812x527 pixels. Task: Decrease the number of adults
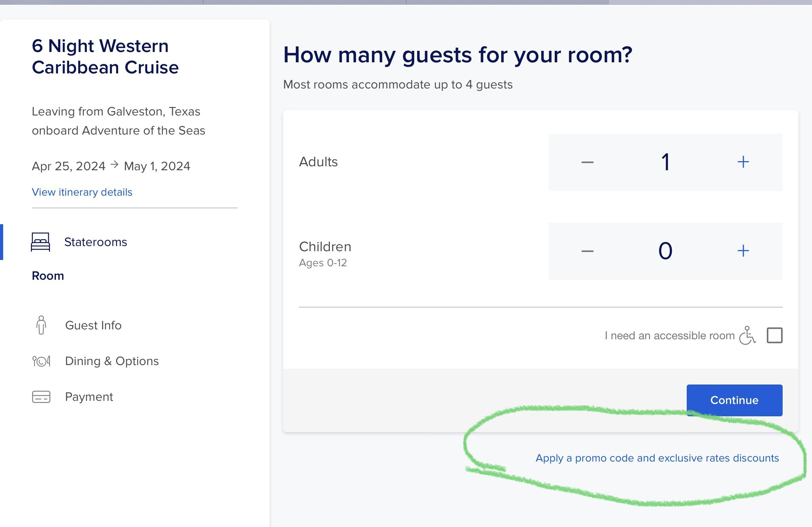(587, 162)
